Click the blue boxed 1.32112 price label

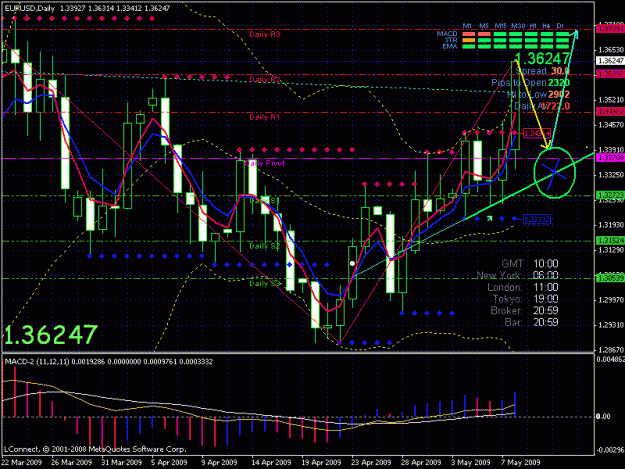[537, 219]
